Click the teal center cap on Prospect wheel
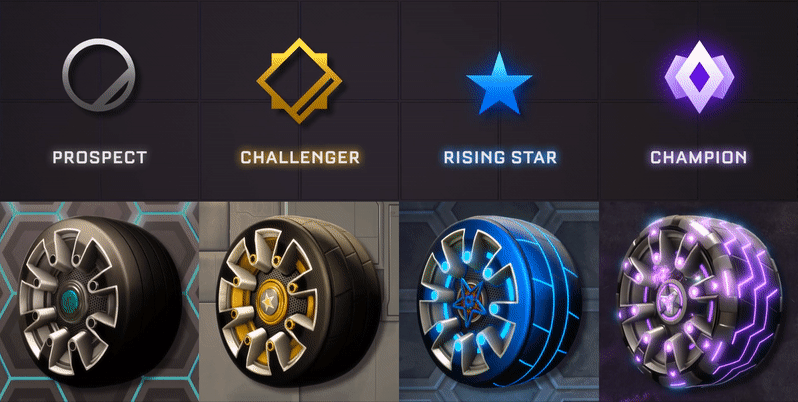 click(x=68, y=300)
